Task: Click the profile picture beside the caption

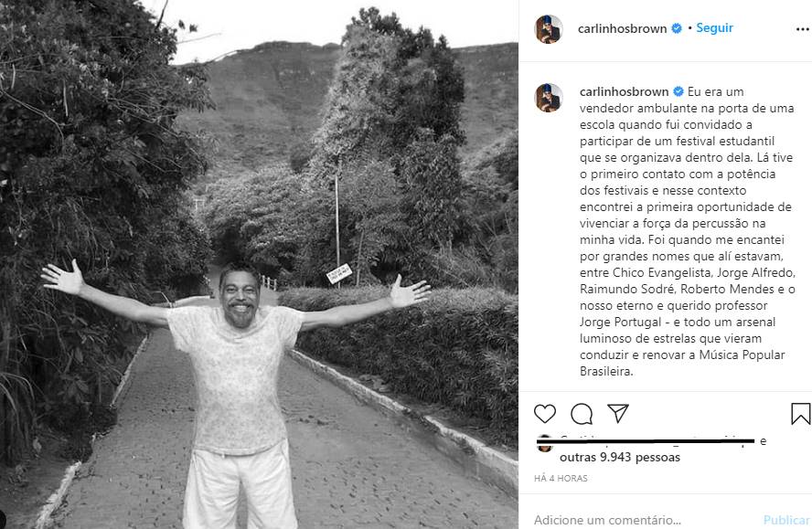Action: coord(549,98)
